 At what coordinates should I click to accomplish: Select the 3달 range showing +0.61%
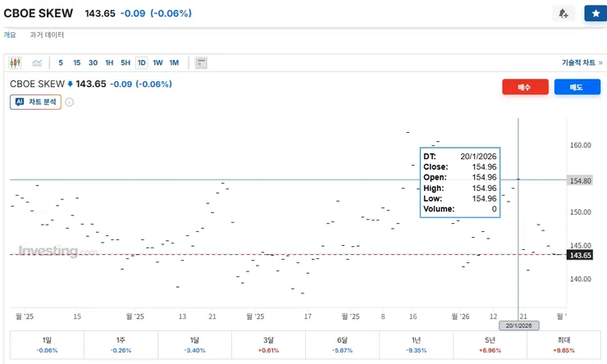tap(269, 345)
